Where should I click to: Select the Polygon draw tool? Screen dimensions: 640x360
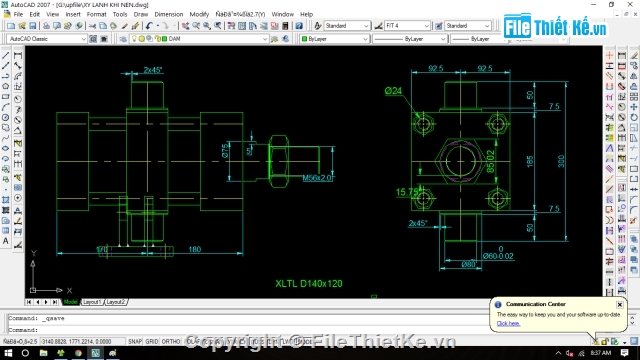(6, 86)
